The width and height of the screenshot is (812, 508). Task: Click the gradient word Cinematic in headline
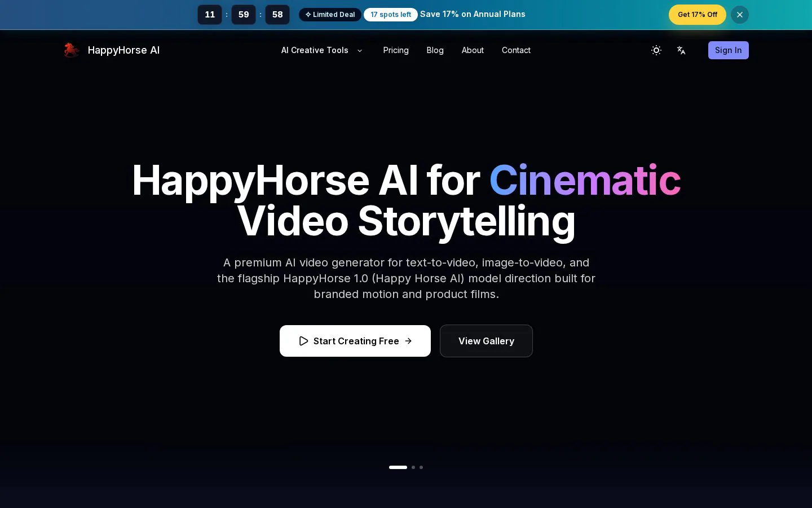click(x=585, y=181)
